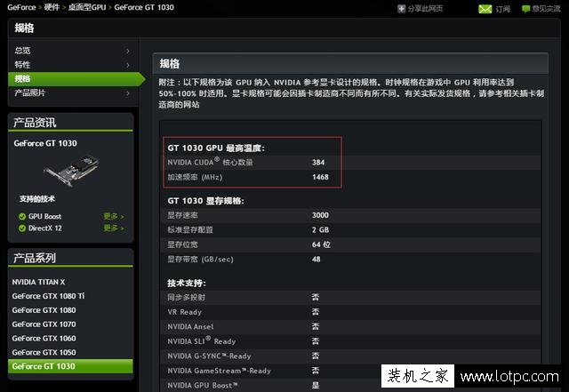The height and width of the screenshot is (392, 569).
Task: Click the green feedback speech bubble icon
Action: tap(525, 9)
